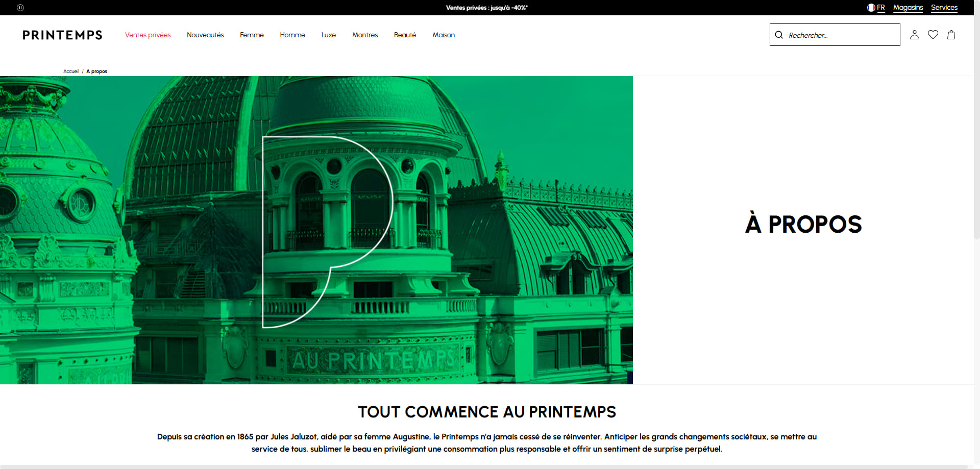Open the shopping bag icon
980x469 pixels.
point(951,35)
